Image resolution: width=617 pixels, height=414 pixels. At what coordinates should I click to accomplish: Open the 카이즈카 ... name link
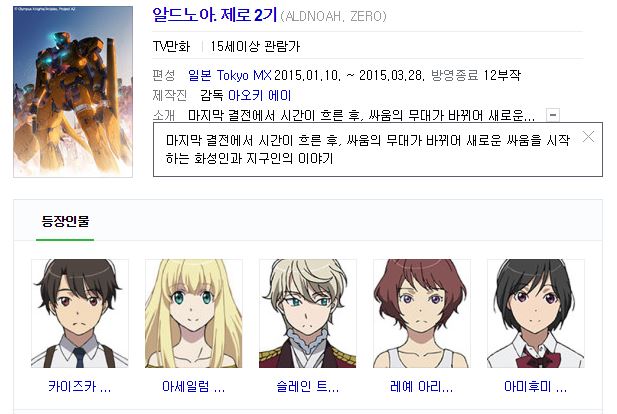click(x=80, y=386)
